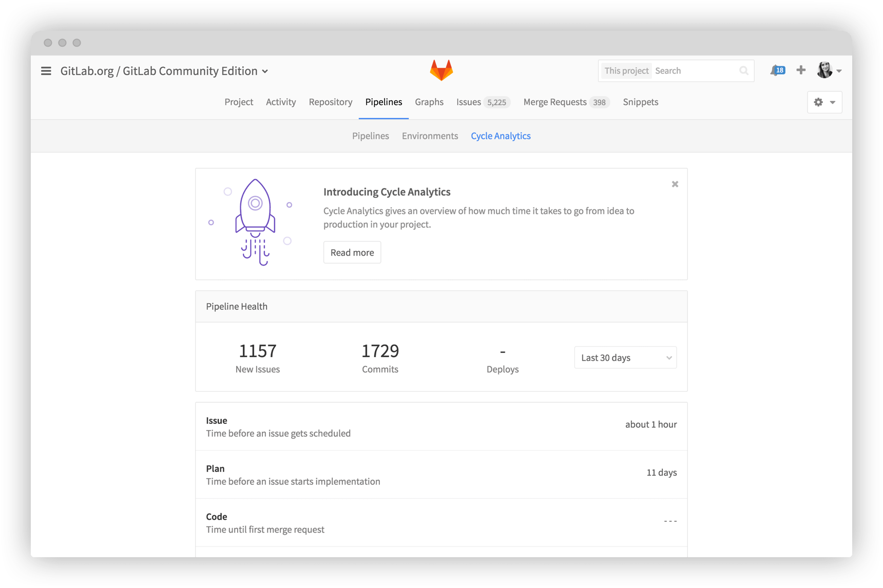The height and width of the screenshot is (588, 883).
Task: Open project settings gear dropdown
Action: pos(824,102)
